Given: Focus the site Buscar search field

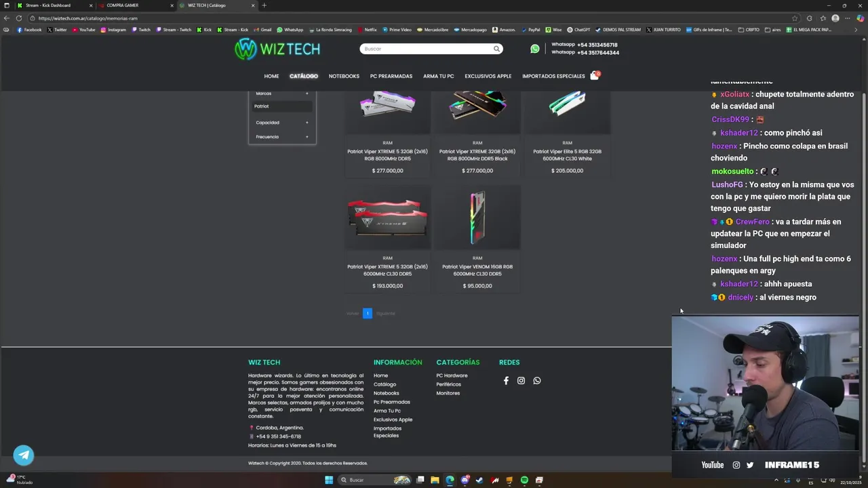Looking at the screenshot, I should pos(425,49).
